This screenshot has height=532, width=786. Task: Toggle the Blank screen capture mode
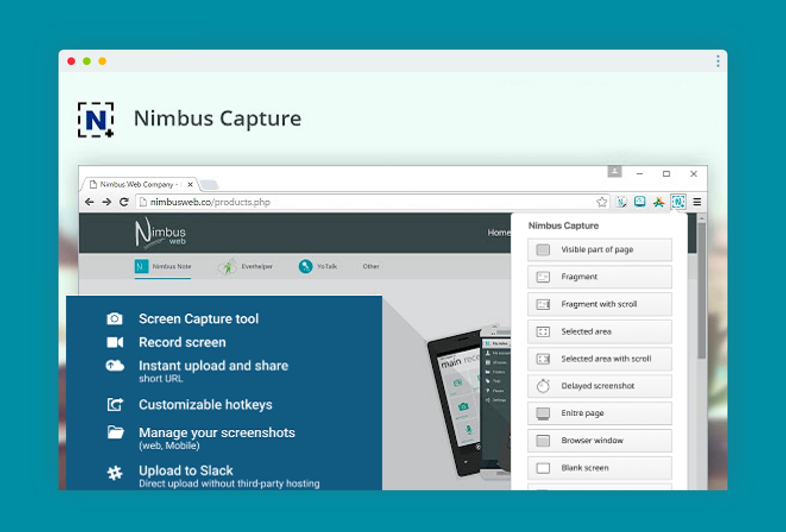pos(599,468)
